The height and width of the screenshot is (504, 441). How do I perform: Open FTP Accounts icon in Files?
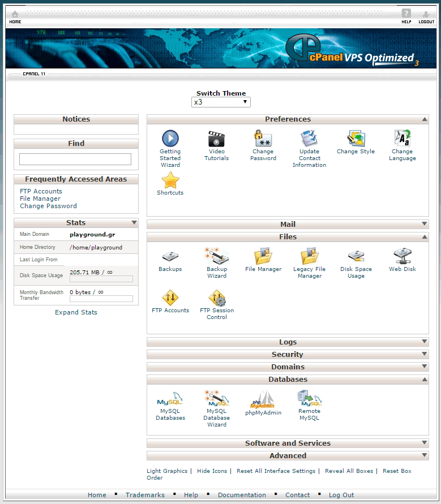click(170, 298)
